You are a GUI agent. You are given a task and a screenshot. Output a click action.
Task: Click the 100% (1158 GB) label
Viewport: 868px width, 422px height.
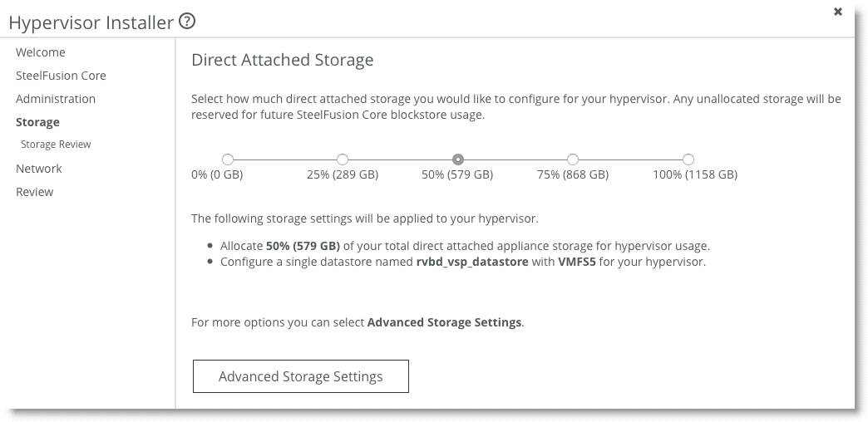tap(695, 175)
